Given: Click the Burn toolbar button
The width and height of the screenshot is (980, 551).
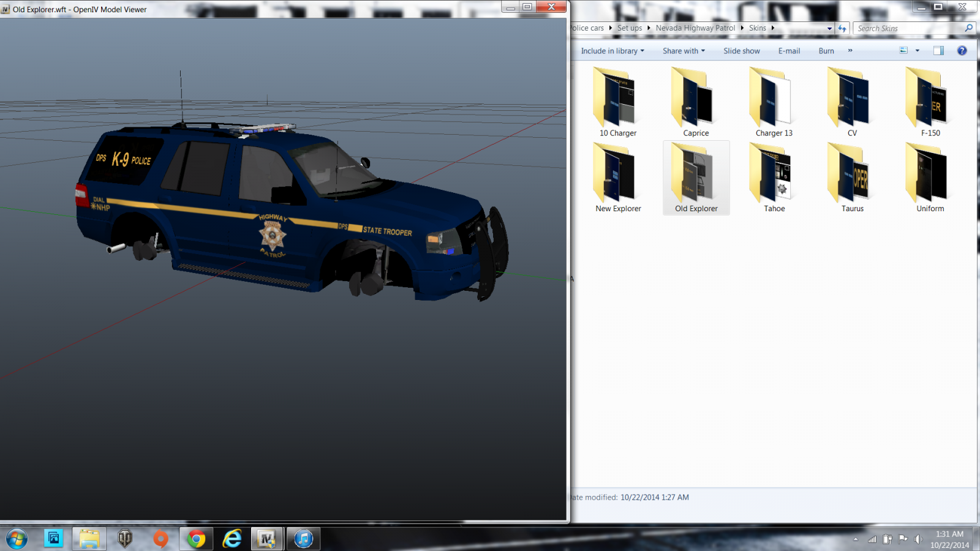Looking at the screenshot, I should (826, 51).
